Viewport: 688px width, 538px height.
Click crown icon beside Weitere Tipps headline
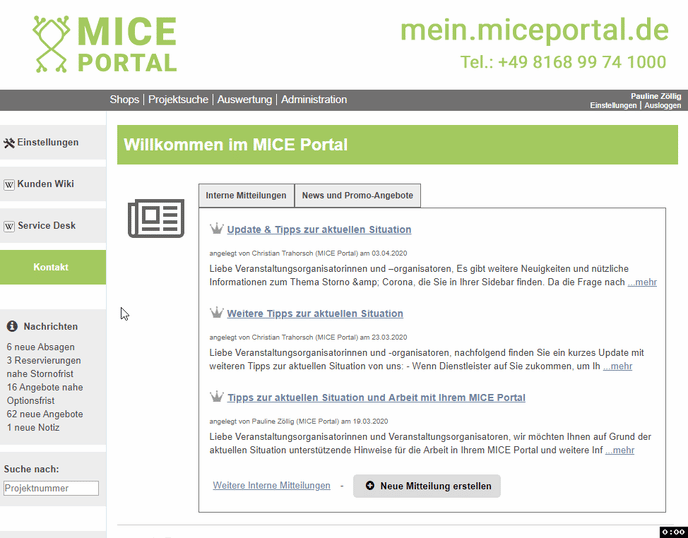point(216,313)
